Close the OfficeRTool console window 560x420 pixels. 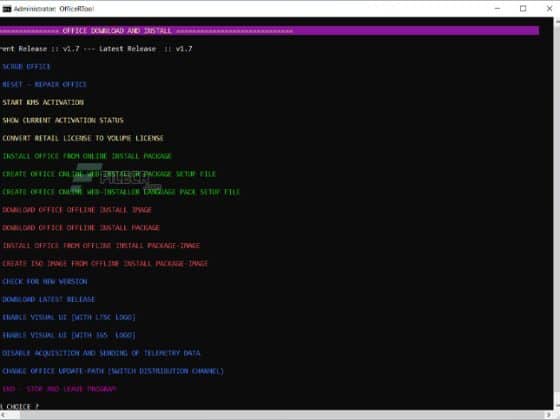pos(549,9)
